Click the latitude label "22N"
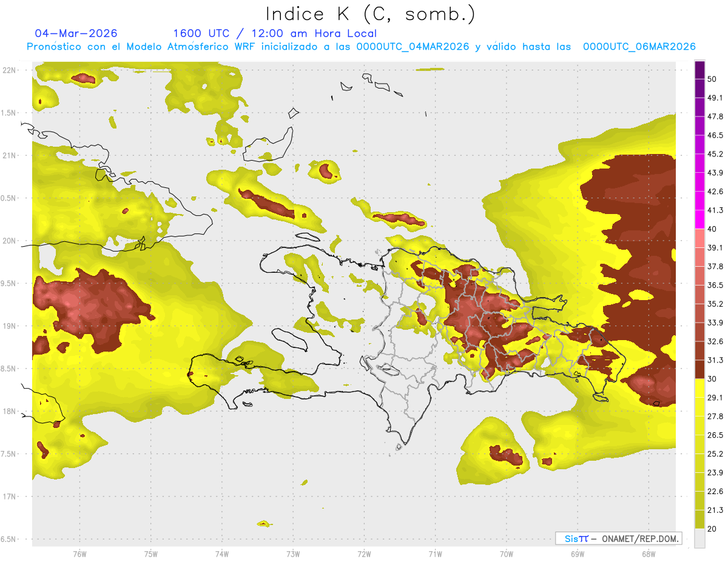This screenshot has height=562, width=728. 9,70
